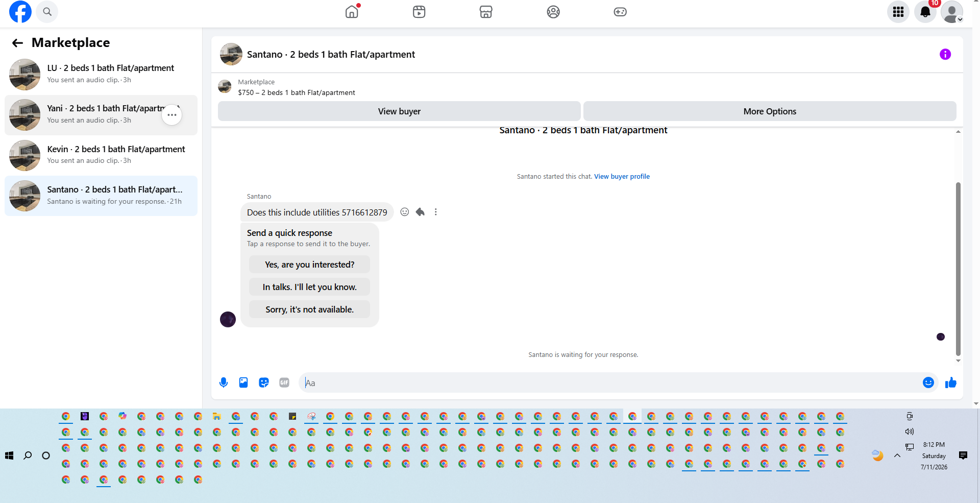The height and width of the screenshot is (503, 980).
Task: Open Cortana circle on taskbar
Action: point(46,456)
